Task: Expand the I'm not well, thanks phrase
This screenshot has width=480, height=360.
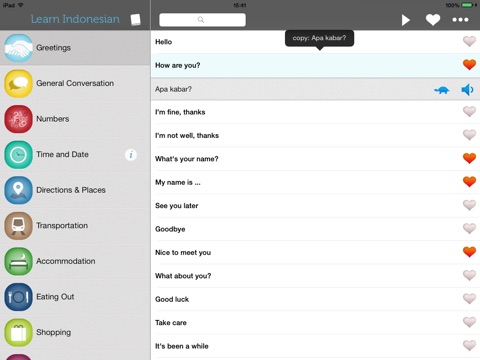Action: [x=315, y=135]
